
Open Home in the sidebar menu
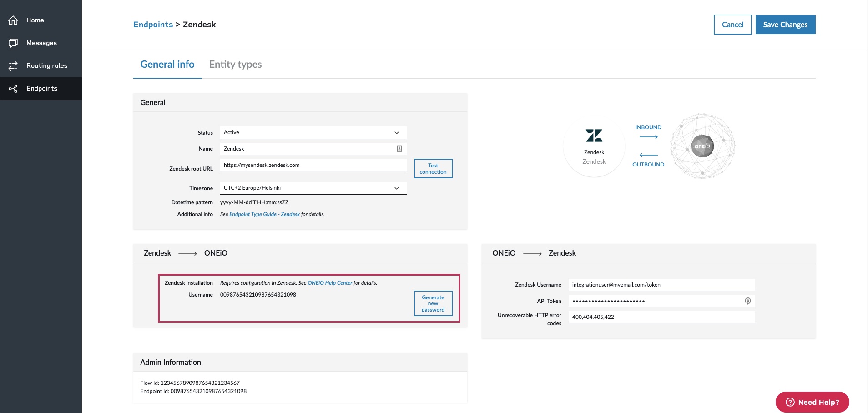click(x=41, y=20)
